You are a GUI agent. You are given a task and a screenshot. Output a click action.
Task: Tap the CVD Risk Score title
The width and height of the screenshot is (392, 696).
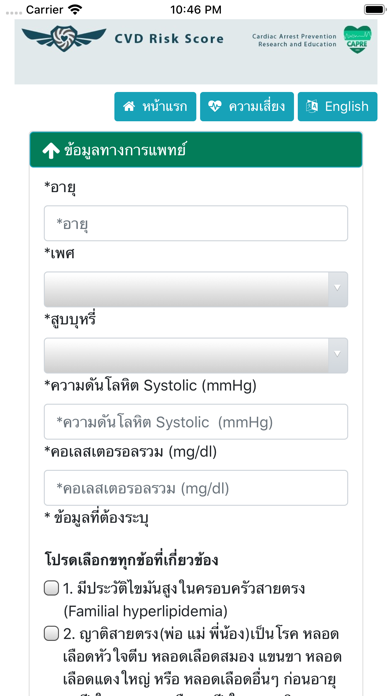click(169, 39)
